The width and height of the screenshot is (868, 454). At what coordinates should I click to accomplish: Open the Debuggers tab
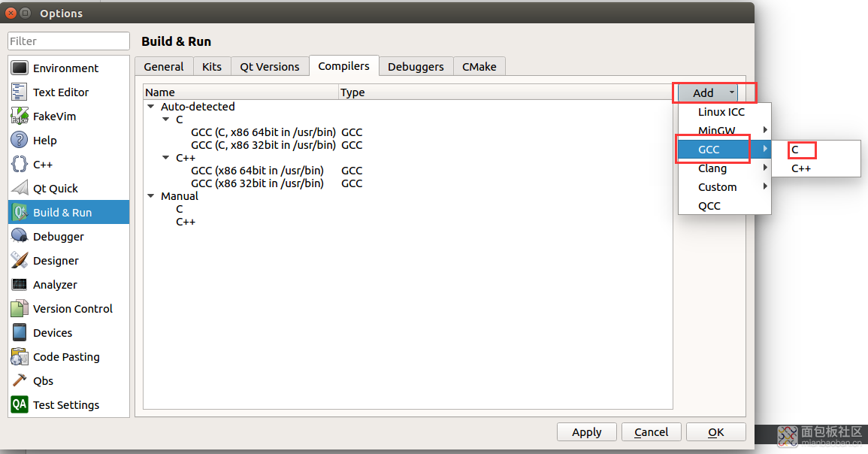tap(416, 66)
